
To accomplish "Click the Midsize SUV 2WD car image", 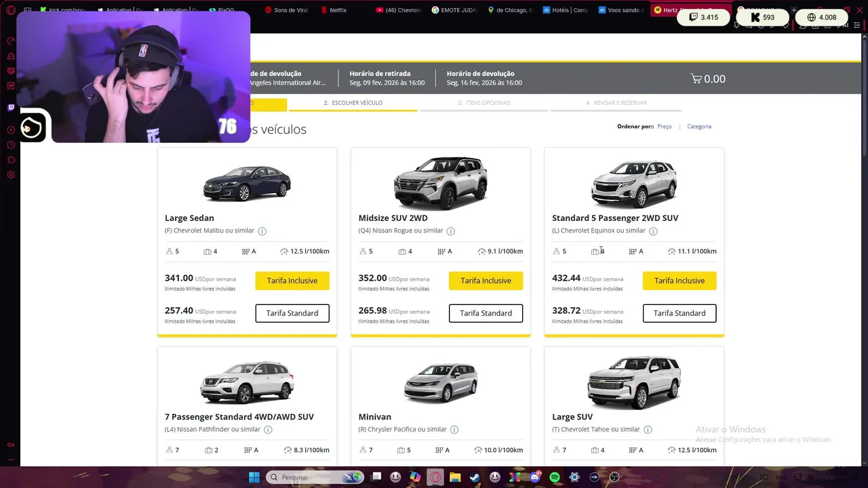I will 441,183.
